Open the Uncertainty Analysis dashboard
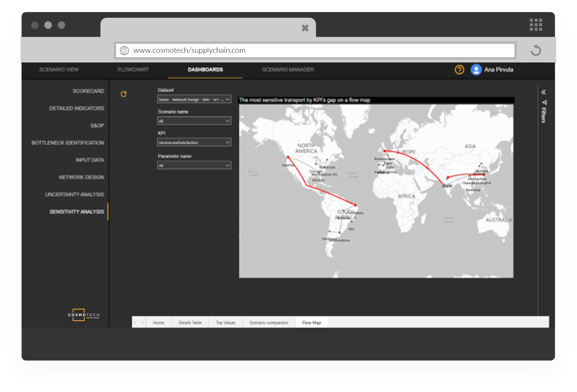577x392 pixels. (75, 194)
